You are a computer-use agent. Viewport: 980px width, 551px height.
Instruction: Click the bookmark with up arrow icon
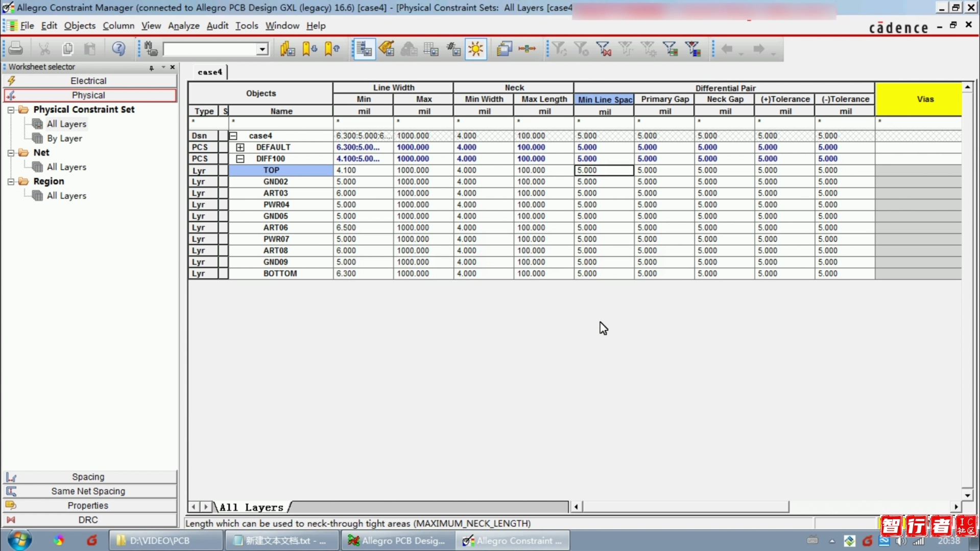click(332, 49)
